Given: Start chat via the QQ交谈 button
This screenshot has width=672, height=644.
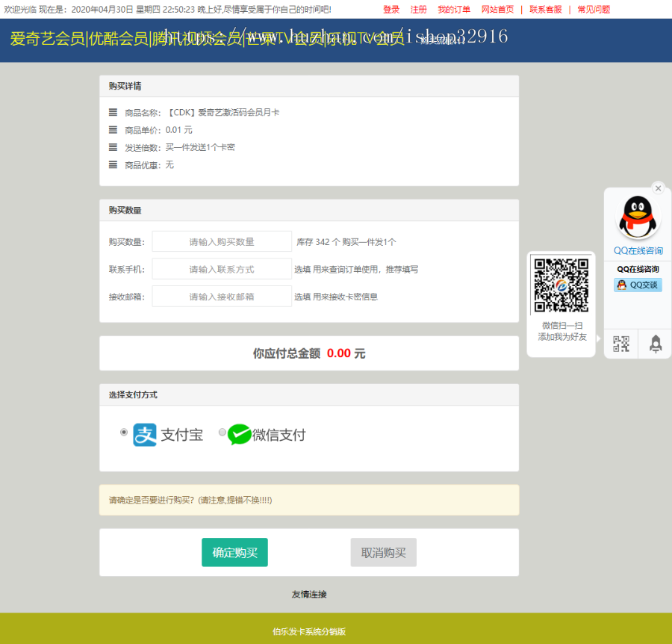Looking at the screenshot, I should pyautogui.click(x=638, y=285).
